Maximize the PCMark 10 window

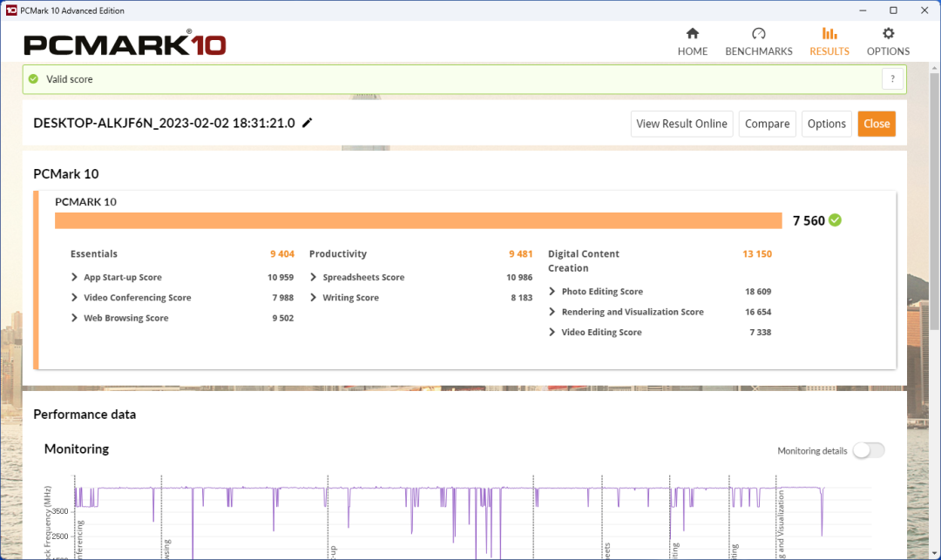point(893,10)
